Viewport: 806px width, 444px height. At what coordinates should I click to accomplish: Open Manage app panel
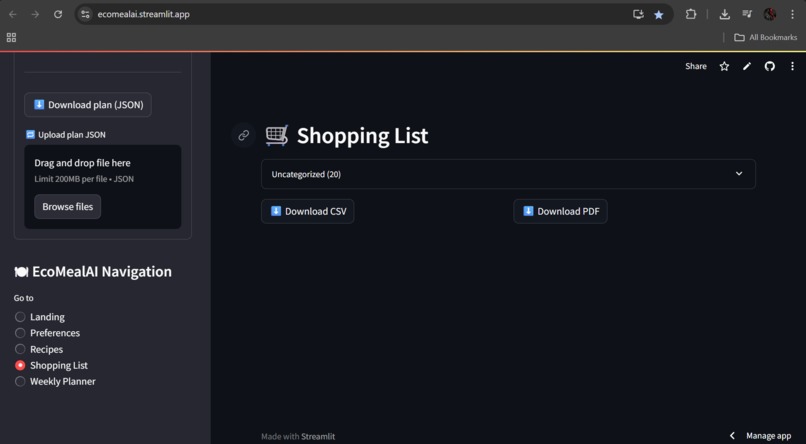[x=768, y=436]
